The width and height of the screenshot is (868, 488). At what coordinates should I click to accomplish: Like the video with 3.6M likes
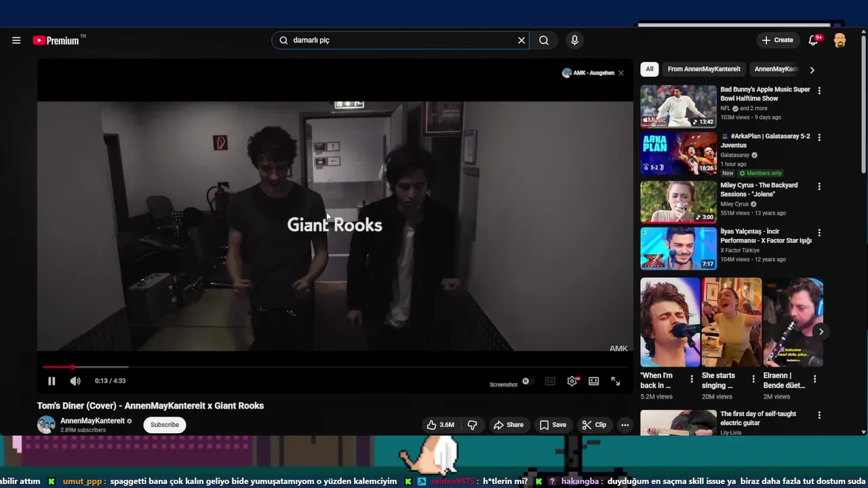click(441, 425)
